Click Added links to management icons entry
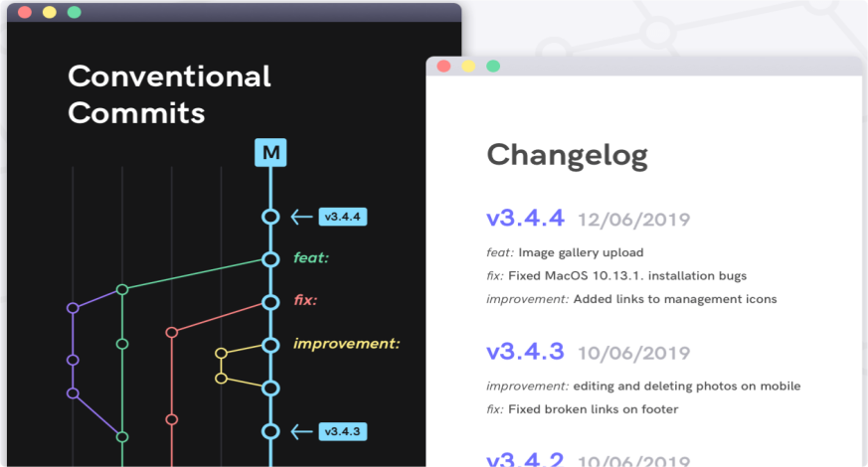This screenshot has height=467, width=868. (675, 299)
